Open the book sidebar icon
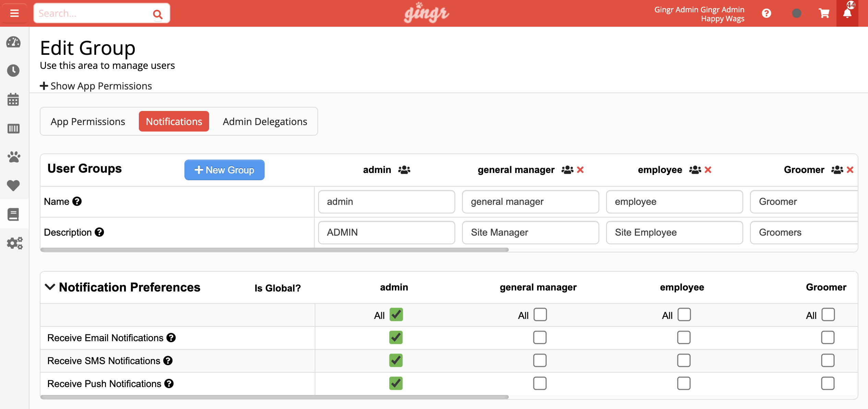 (x=13, y=214)
